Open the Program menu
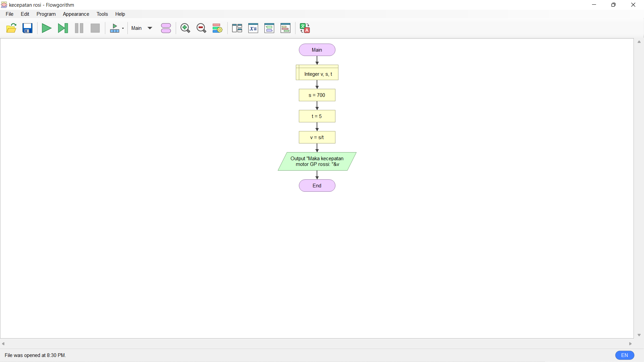Viewport: 644px width, 362px height. pos(46,14)
